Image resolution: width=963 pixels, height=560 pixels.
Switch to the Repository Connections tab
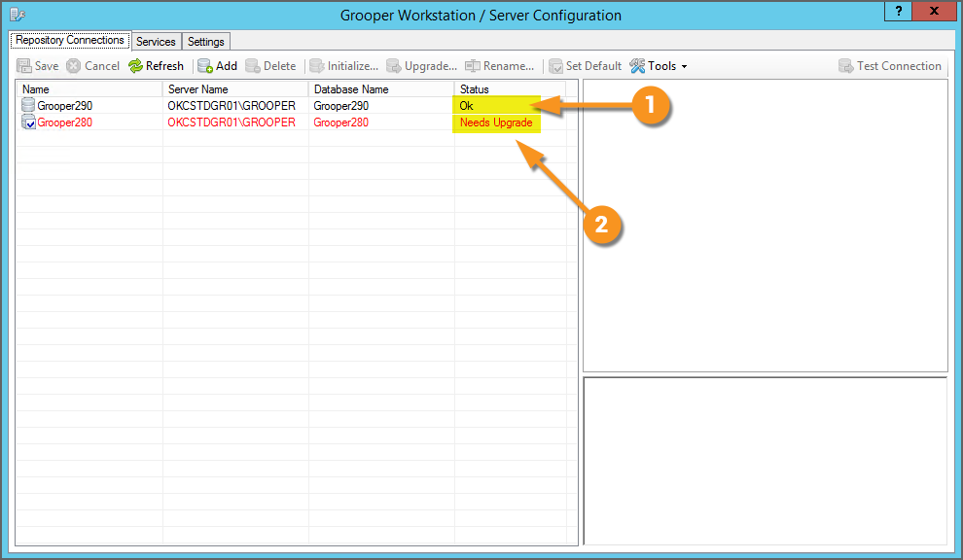pos(70,40)
